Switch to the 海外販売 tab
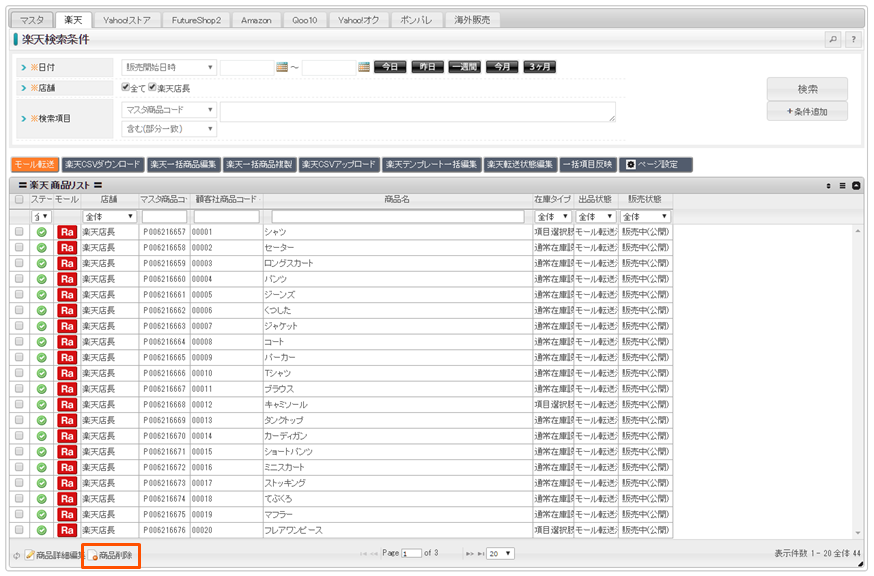874x576 pixels. pyautogui.click(x=472, y=20)
